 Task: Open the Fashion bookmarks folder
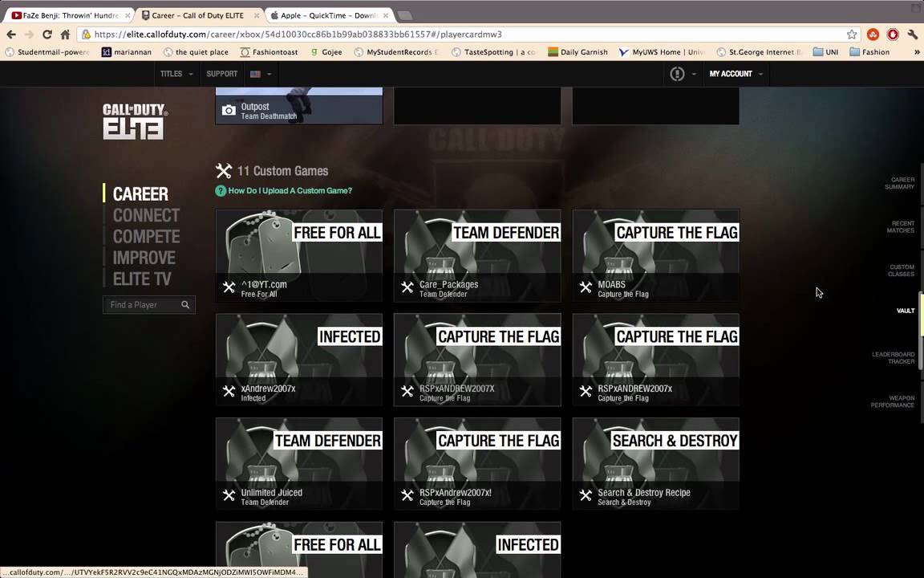(x=869, y=52)
